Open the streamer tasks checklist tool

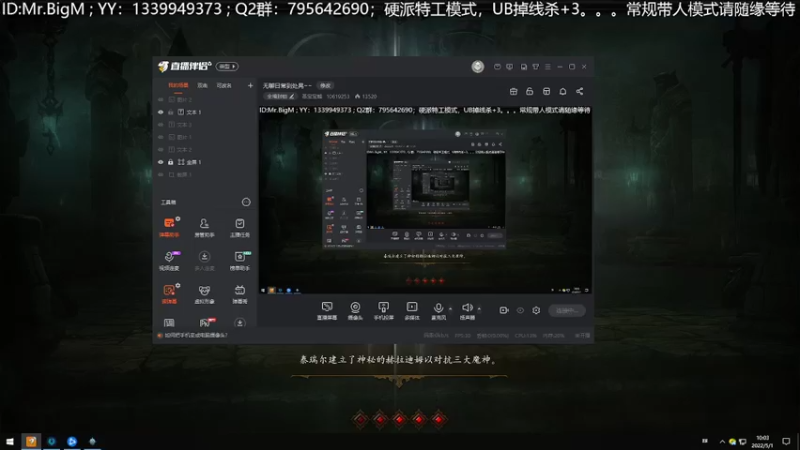(239, 227)
